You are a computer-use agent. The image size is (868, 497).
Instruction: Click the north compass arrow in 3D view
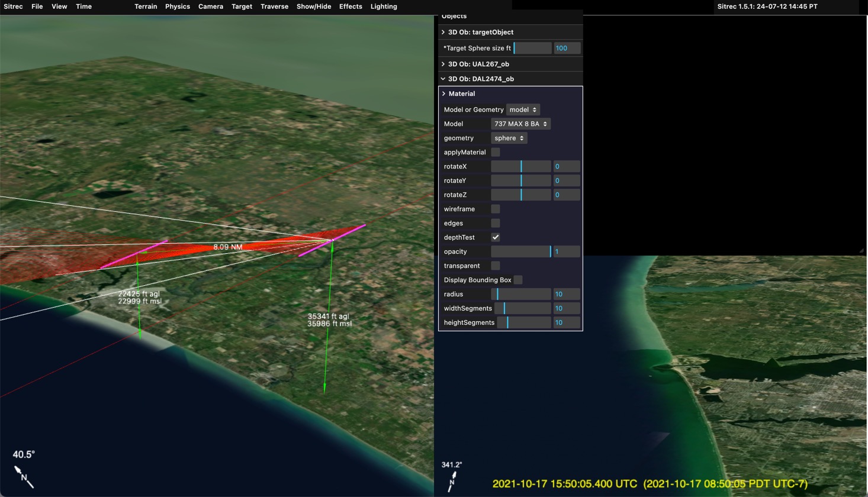(24, 476)
